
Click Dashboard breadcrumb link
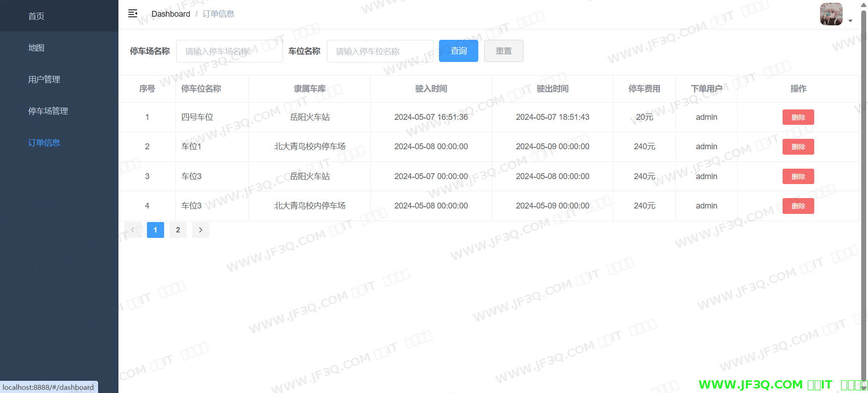click(170, 14)
